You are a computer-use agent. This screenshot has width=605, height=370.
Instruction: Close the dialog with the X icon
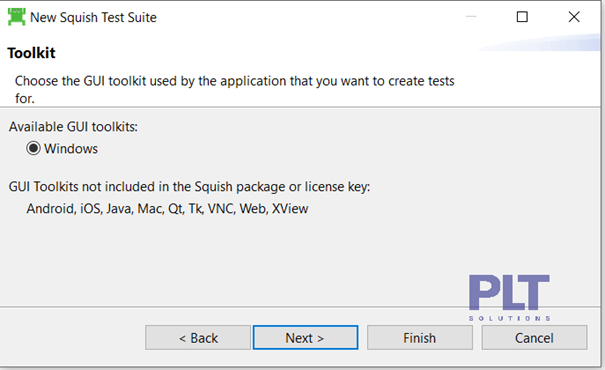574,17
